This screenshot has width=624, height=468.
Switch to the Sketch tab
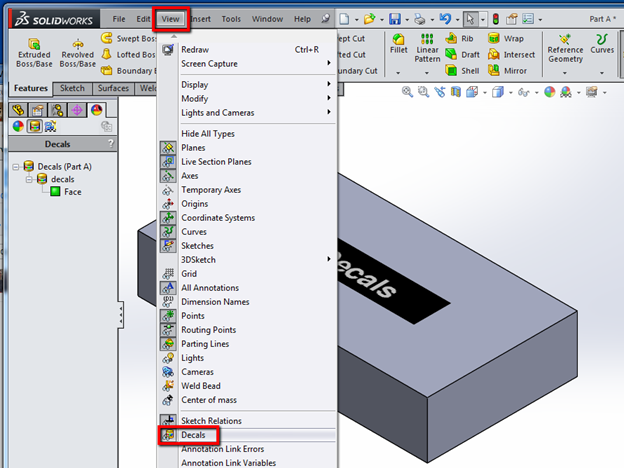[x=72, y=88]
